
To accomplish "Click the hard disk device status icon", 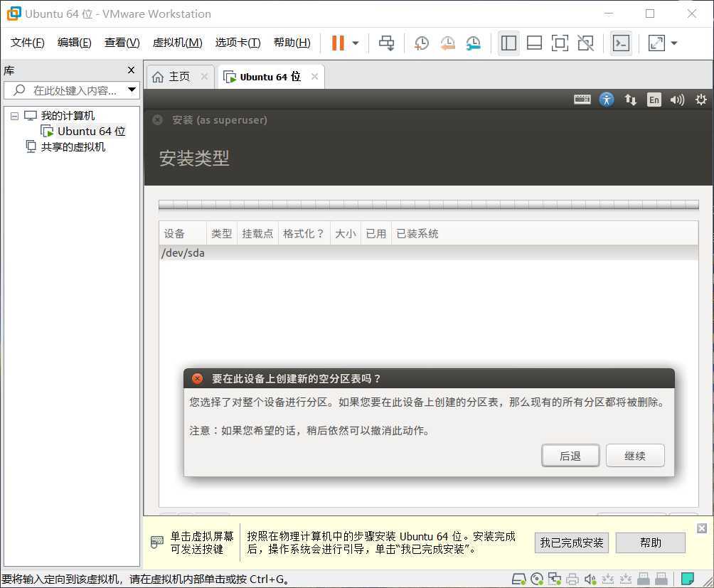I will click(518, 579).
